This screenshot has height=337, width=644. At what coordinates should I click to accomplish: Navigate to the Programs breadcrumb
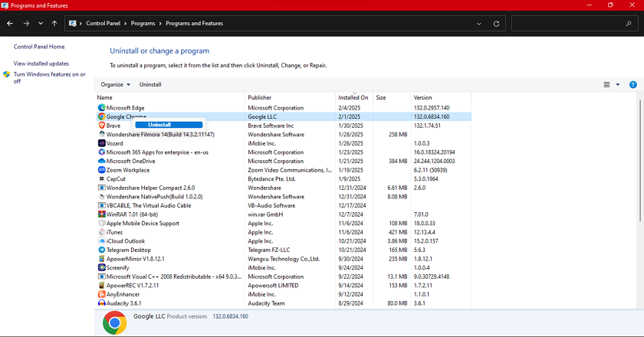[143, 24]
